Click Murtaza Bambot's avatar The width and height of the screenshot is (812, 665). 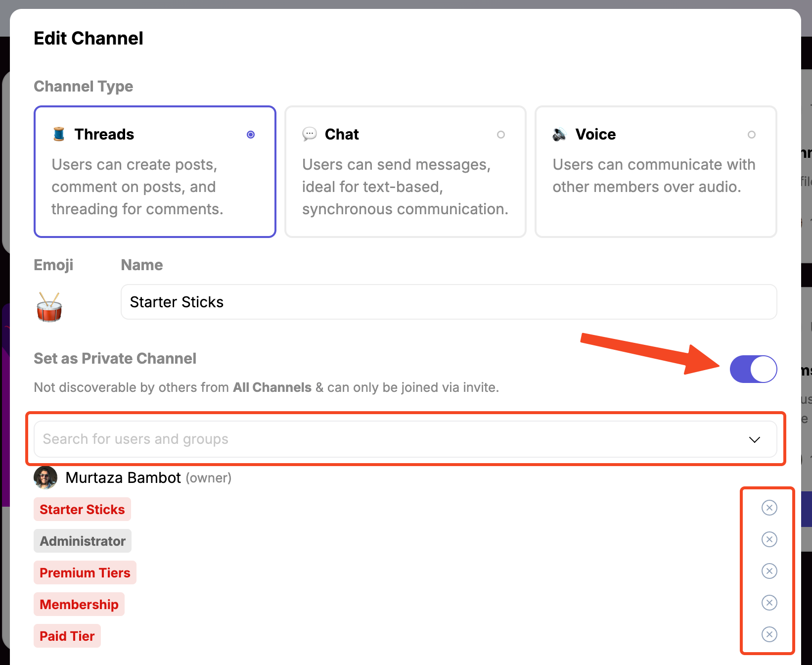pos(45,478)
